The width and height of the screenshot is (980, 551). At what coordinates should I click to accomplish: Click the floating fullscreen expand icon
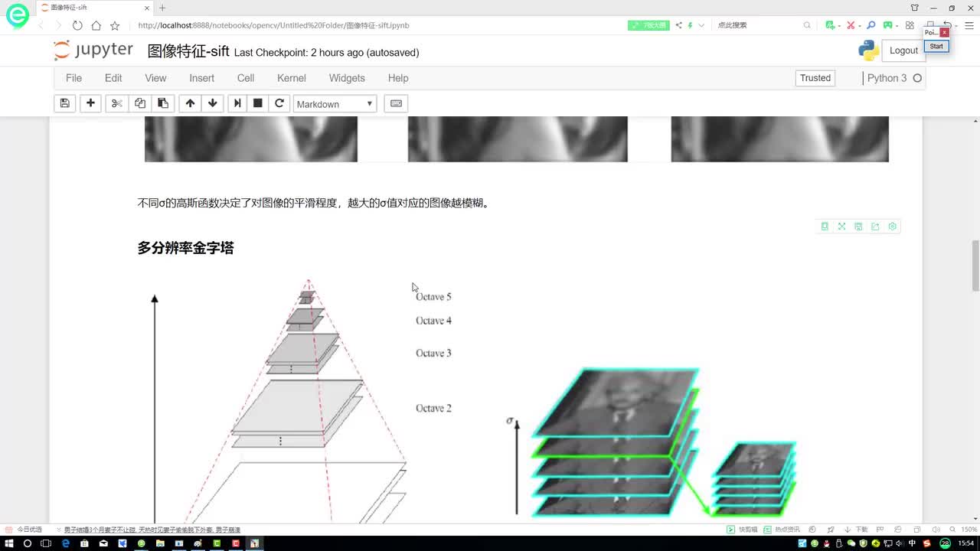[841, 227]
